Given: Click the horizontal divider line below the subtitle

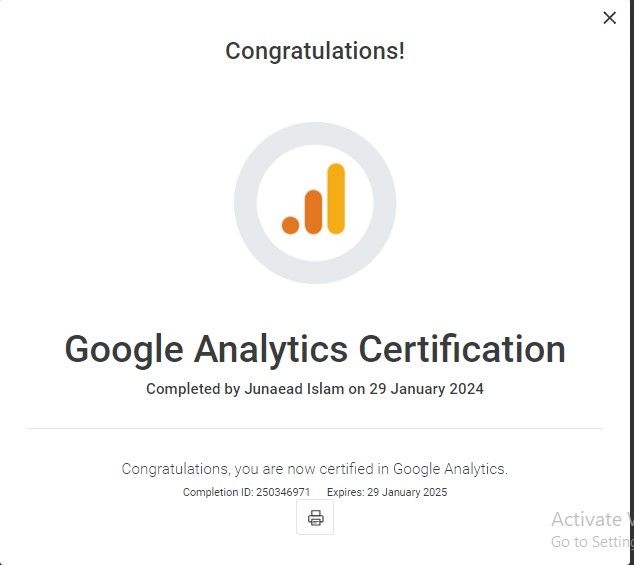Looking at the screenshot, I should pos(315,428).
